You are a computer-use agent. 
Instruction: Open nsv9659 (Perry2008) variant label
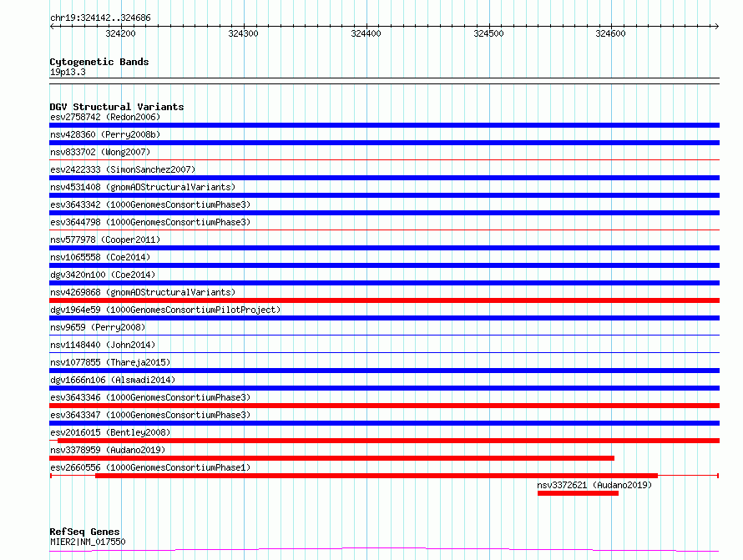coord(98,327)
